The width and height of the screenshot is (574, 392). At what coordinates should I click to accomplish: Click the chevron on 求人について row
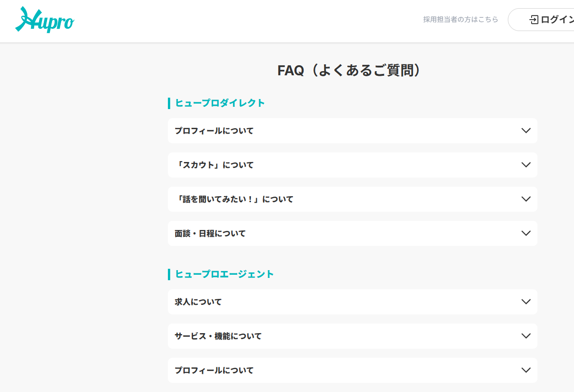pos(526,302)
